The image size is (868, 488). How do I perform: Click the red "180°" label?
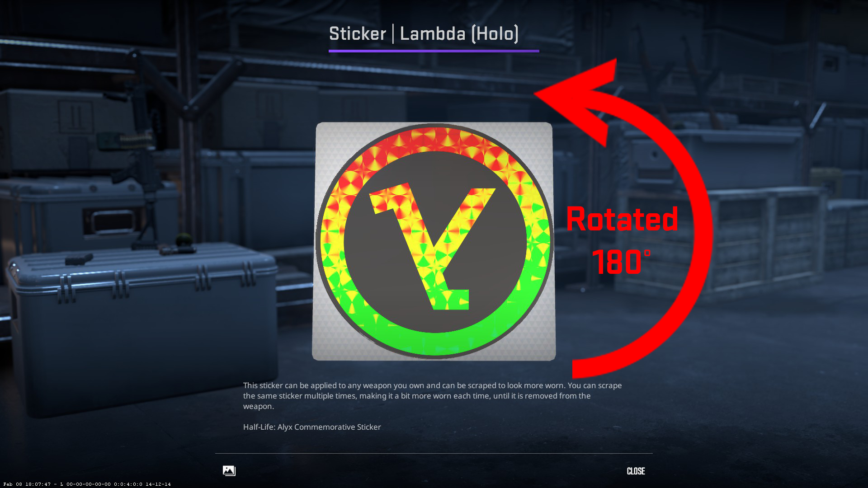click(621, 262)
